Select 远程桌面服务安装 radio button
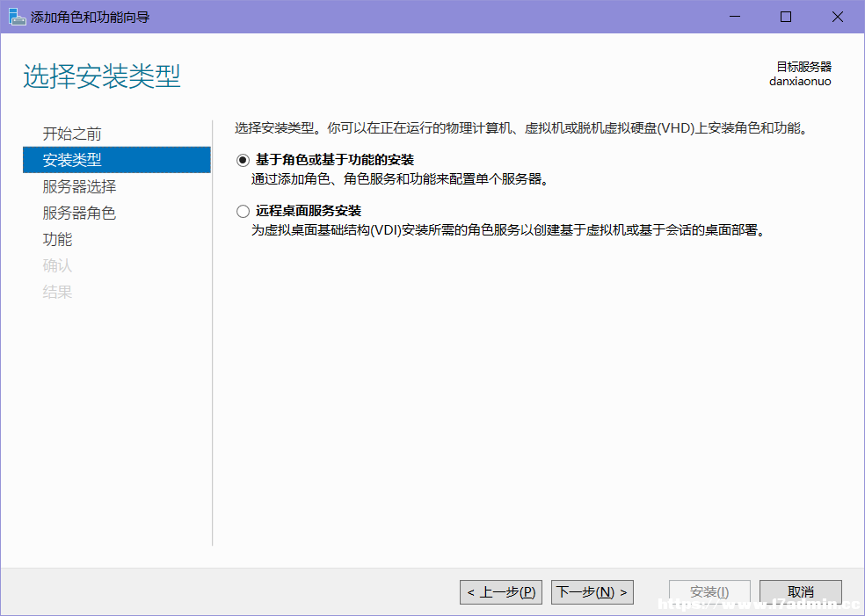Image resolution: width=865 pixels, height=616 pixels. tap(243, 211)
